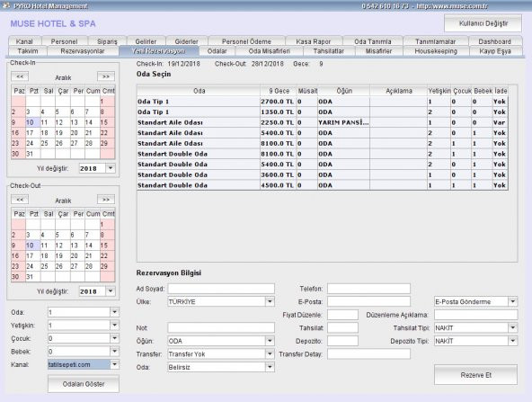Go to previous month in Check-In calendar

click(20, 76)
